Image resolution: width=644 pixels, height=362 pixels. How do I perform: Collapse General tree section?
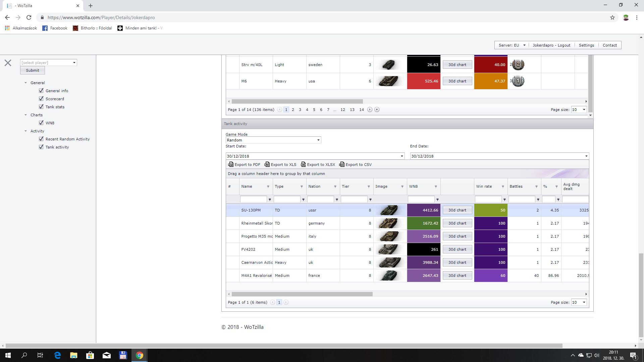(x=25, y=83)
